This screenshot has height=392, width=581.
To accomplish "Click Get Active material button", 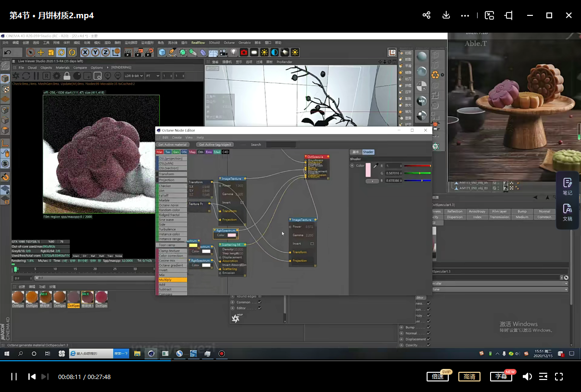I will coord(172,145).
